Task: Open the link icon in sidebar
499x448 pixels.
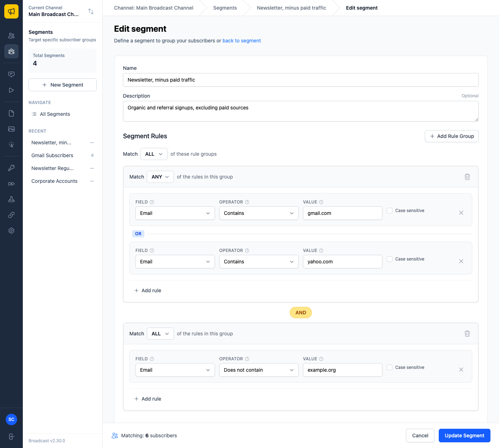Action: (11, 215)
